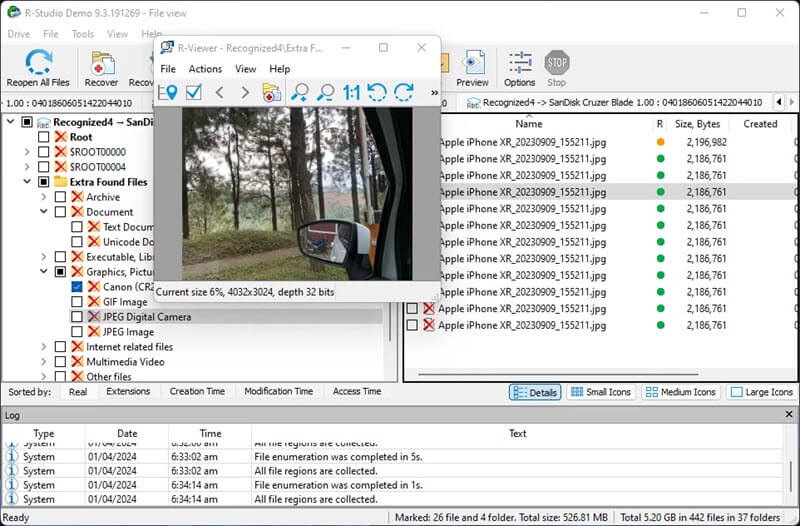Screen dimensions: 800x526
Task: Rotate image clockwise in R-Viewer
Action: (404, 92)
